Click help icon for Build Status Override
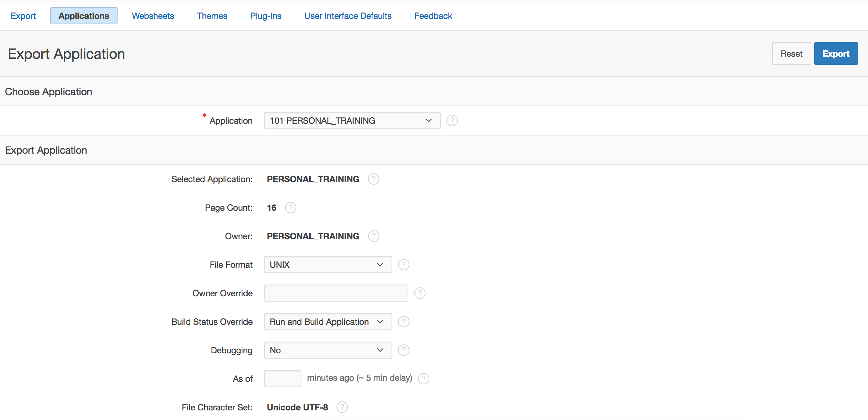868x420 pixels. point(403,322)
